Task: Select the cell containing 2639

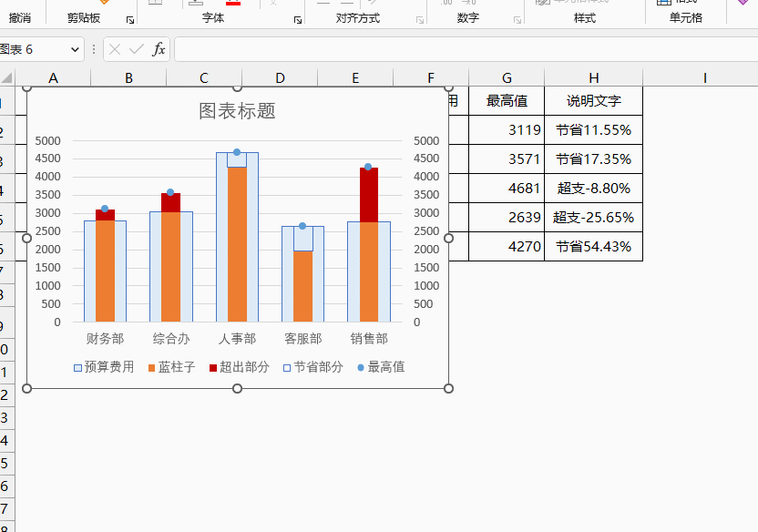Action: coord(507,218)
